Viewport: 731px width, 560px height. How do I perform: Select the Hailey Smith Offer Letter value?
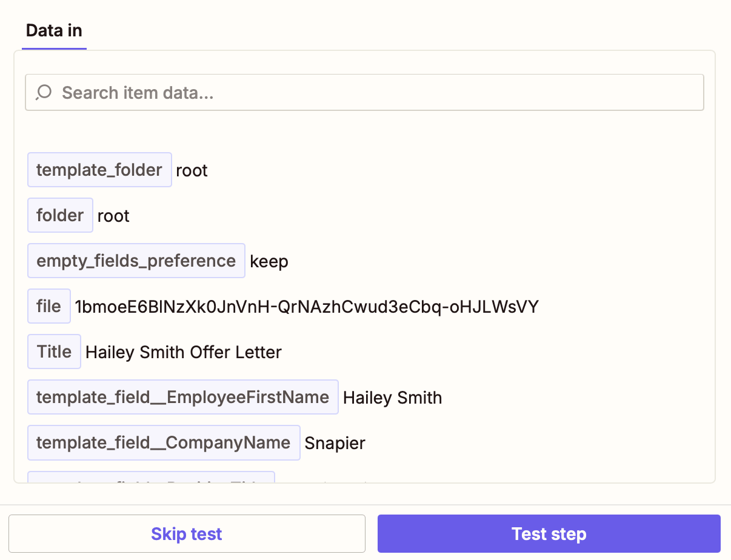click(x=184, y=353)
